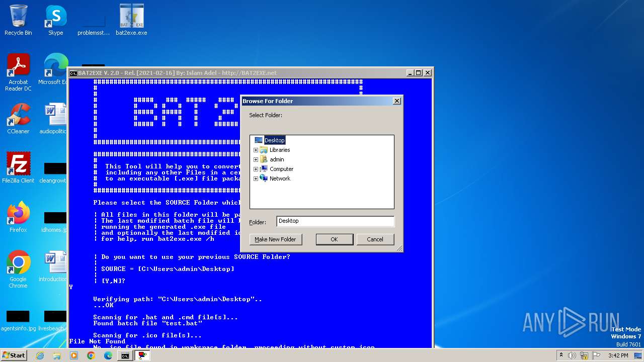Viewport: 644px width, 362px height.
Task: Click the Chrome taskbar icon
Action: 91,355
